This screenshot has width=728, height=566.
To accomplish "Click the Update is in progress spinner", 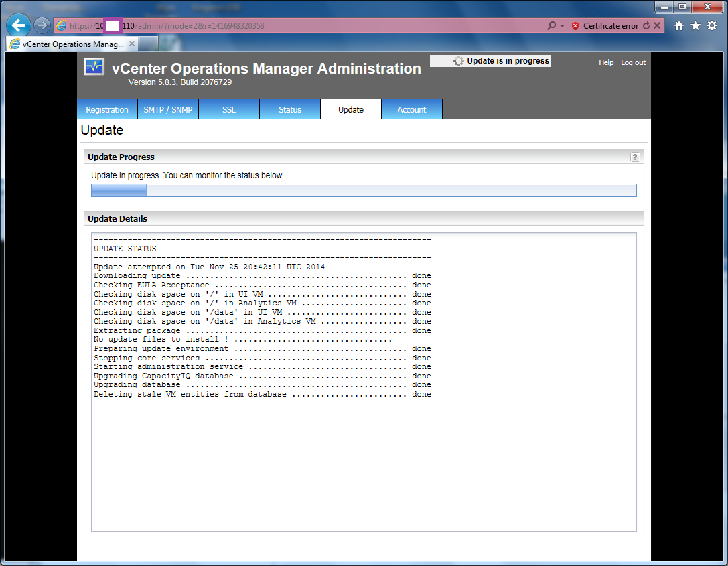I will (458, 61).
